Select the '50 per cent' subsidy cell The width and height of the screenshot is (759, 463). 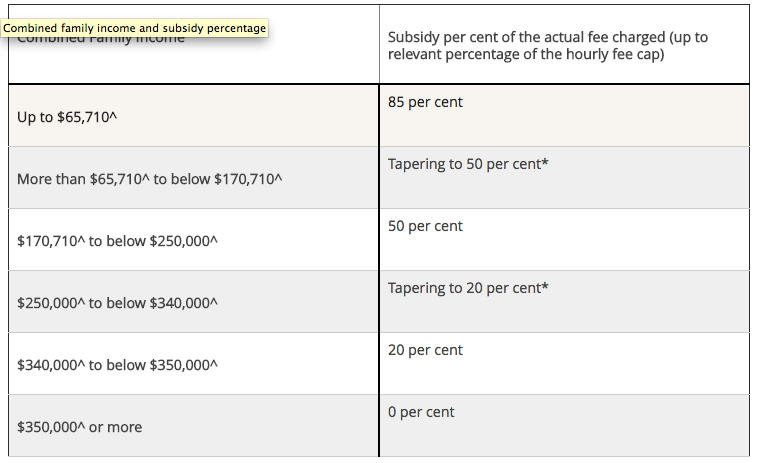[425, 226]
